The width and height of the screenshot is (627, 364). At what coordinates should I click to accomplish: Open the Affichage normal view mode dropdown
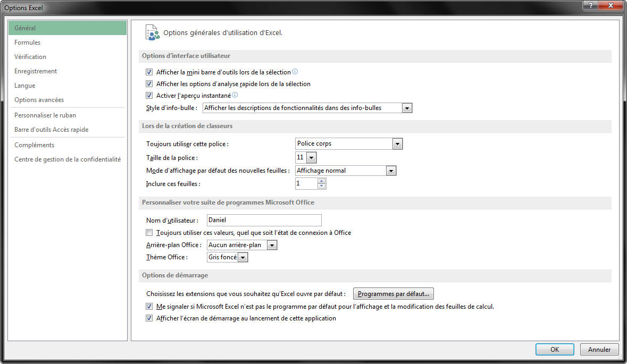point(391,171)
